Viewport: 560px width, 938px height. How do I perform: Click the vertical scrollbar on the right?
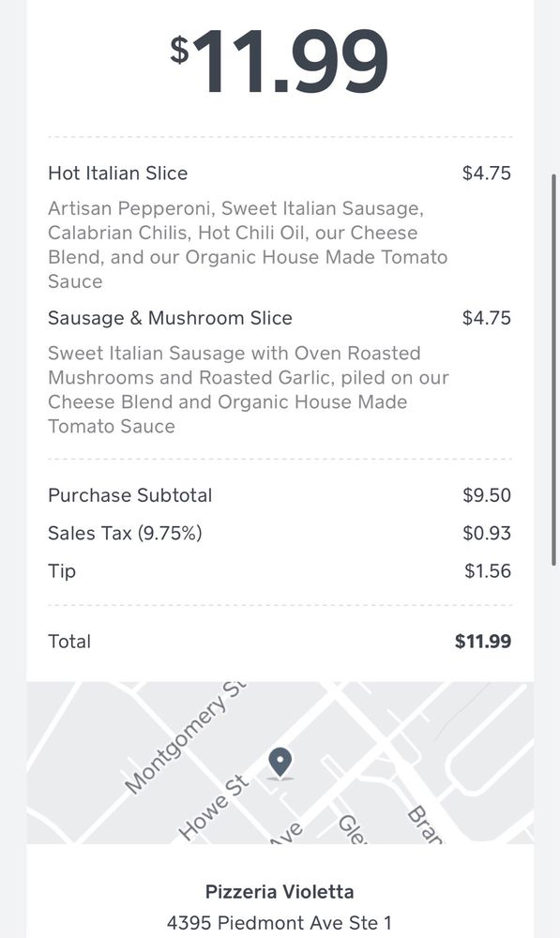[553, 370]
